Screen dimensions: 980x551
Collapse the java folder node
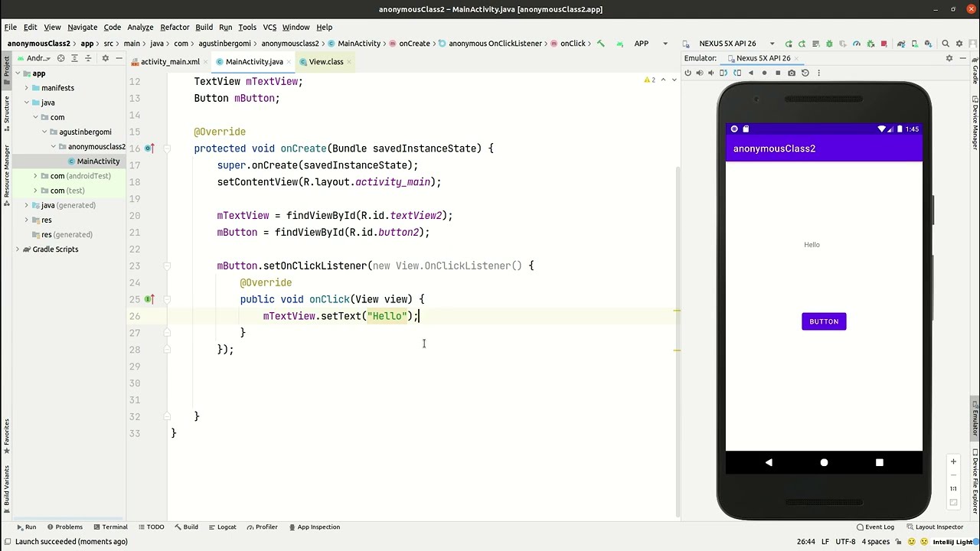click(x=27, y=103)
